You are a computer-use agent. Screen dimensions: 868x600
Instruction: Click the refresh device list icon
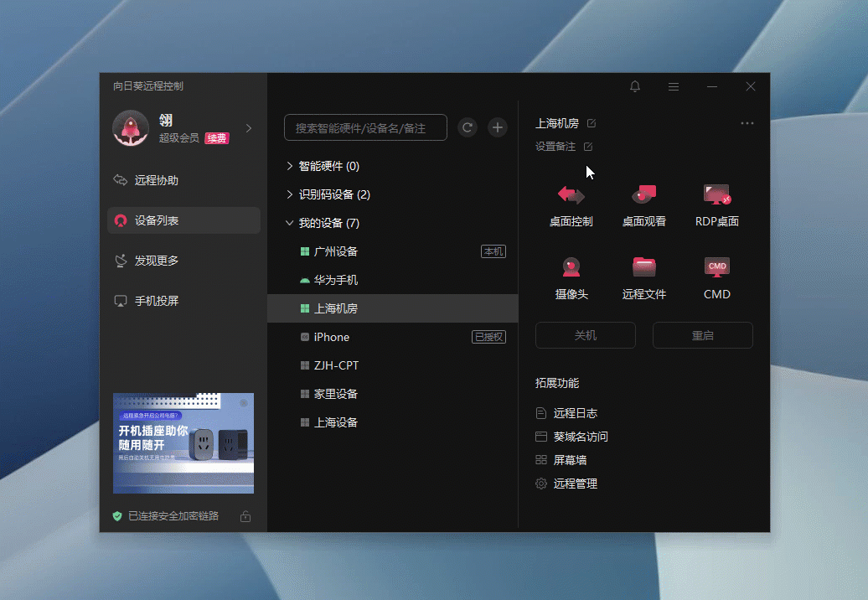pos(468,127)
